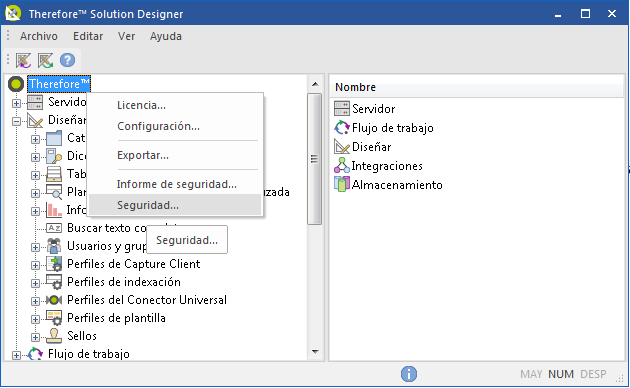Select Sellos tree label
This screenshot has width=630, height=388.
click(82, 336)
